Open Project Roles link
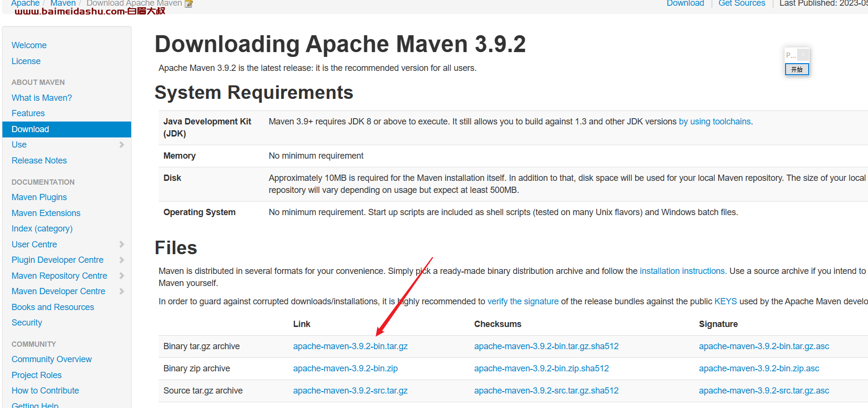 tap(37, 375)
